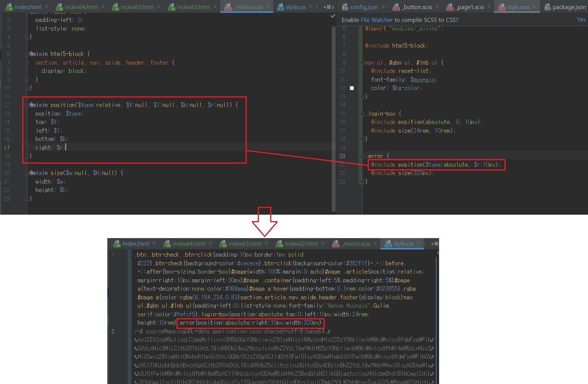The image size is (588, 384).
Task: Open the hidden tabs list in bottom editor
Action: tap(435, 244)
